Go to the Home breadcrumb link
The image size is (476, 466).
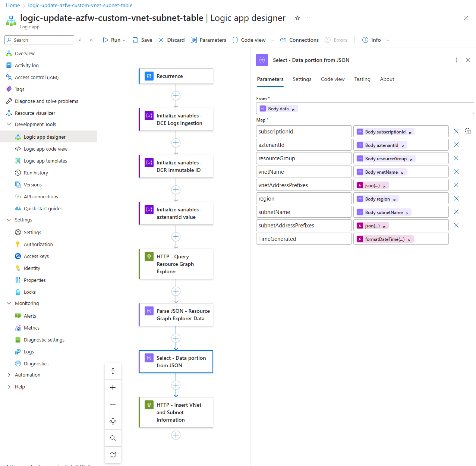(13, 5)
